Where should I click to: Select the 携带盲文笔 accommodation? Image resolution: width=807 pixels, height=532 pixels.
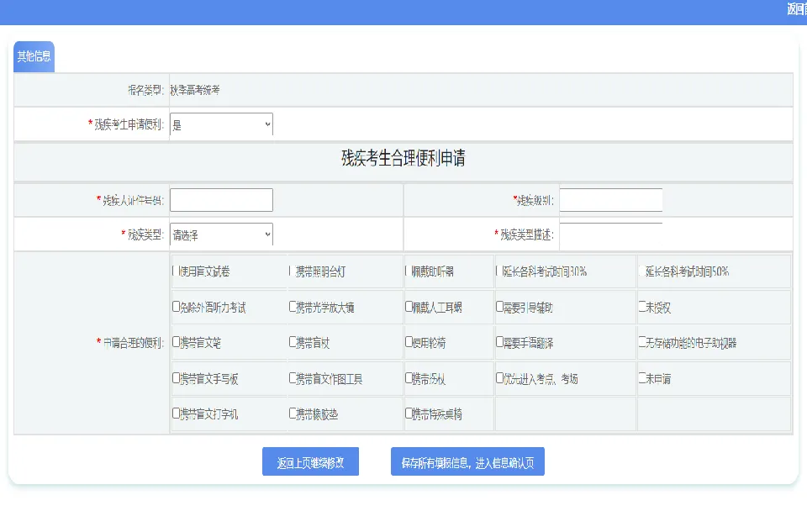click(x=175, y=342)
